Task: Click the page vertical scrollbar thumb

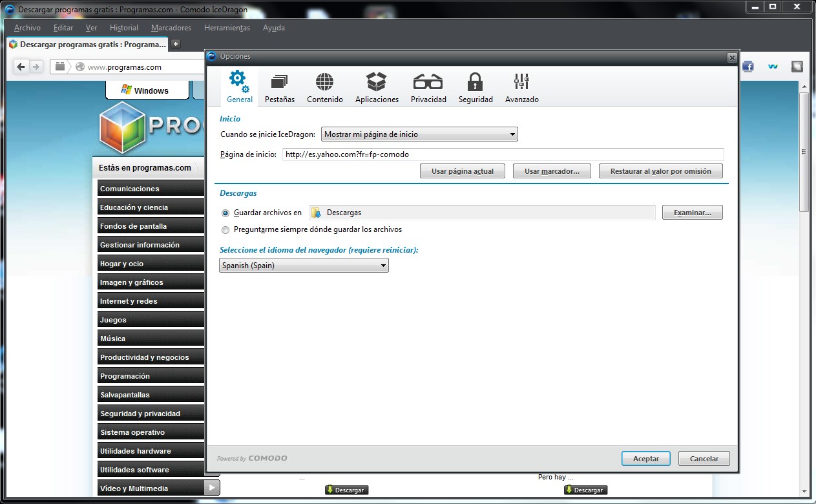Action: tap(804, 152)
